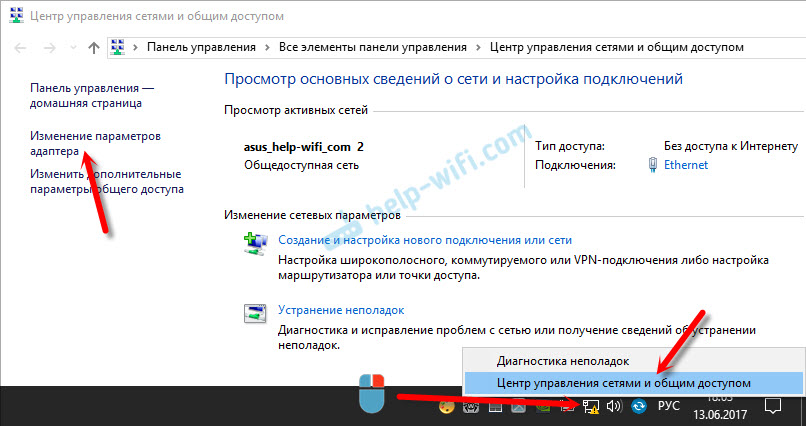This screenshot has width=806, height=426.
Task: Open Панель управления — домашняя страница link
Action: (92, 96)
